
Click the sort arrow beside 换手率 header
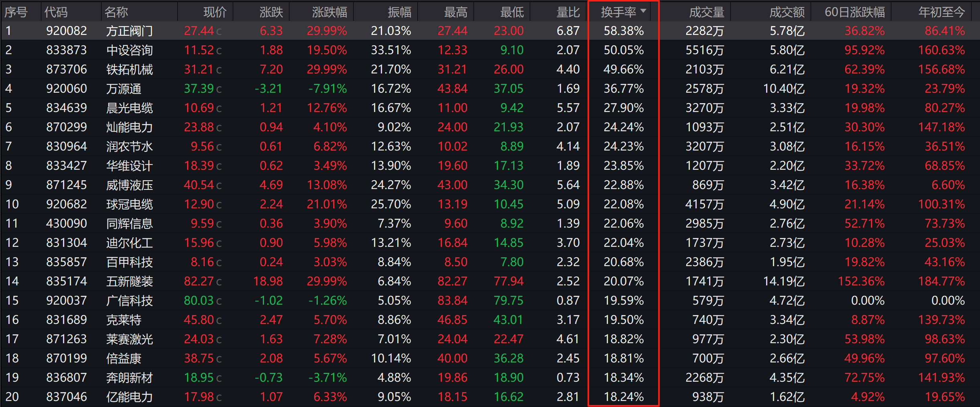coord(643,11)
